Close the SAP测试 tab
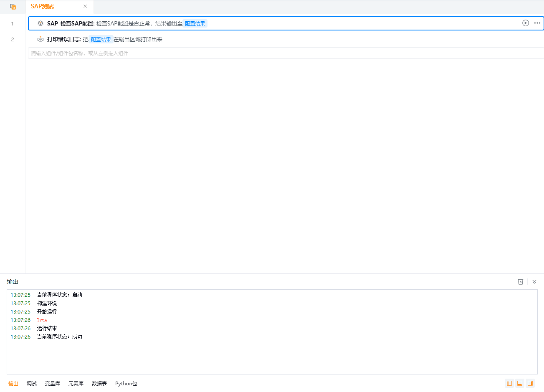Image resolution: width=544 pixels, height=392 pixels. pyautogui.click(x=85, y=6)
